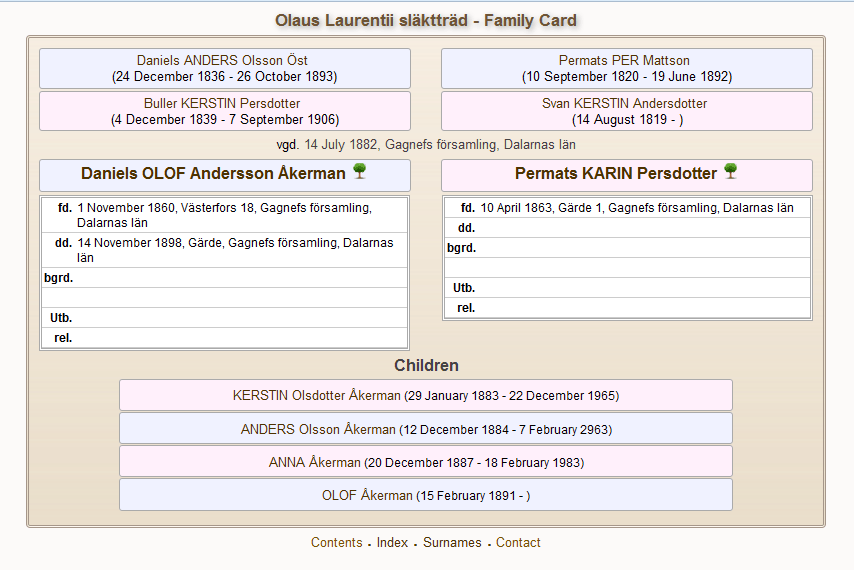Open child ANDERS Olsson Åkerman

point(425,429)
